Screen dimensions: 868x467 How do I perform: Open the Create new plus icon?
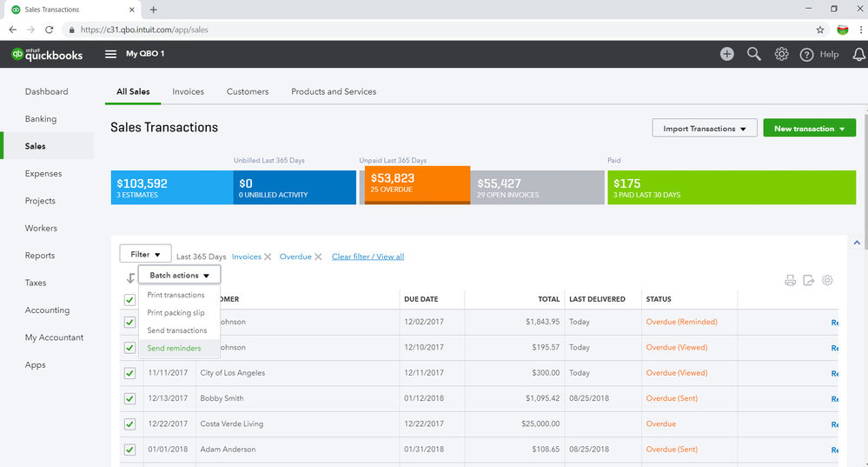[726, 54]
